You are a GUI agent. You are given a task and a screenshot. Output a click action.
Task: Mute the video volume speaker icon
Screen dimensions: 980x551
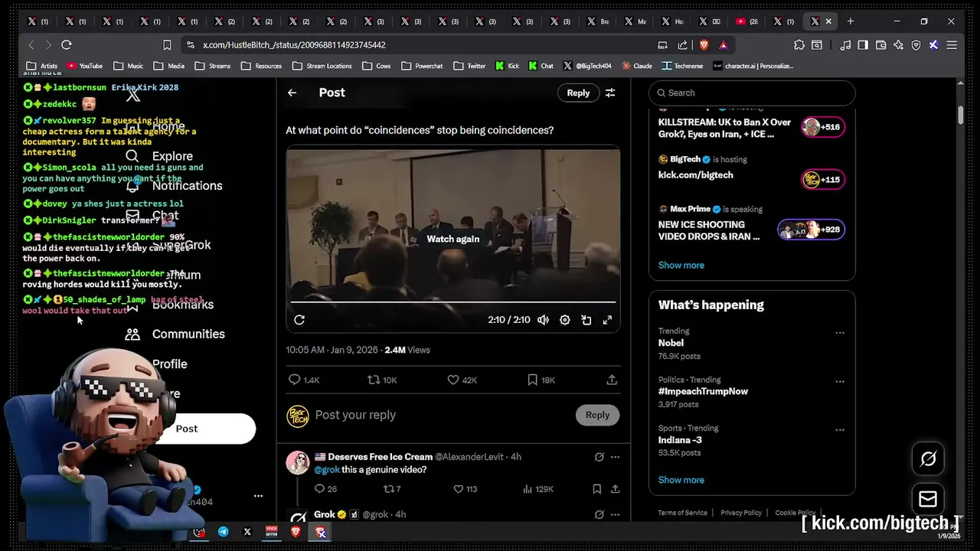[x=543, y=320]
